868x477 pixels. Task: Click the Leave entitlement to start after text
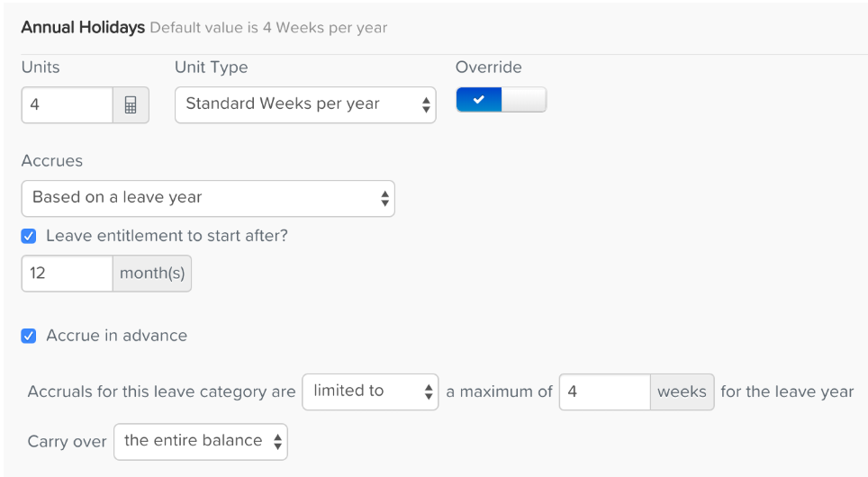click(x=167, y=236)
